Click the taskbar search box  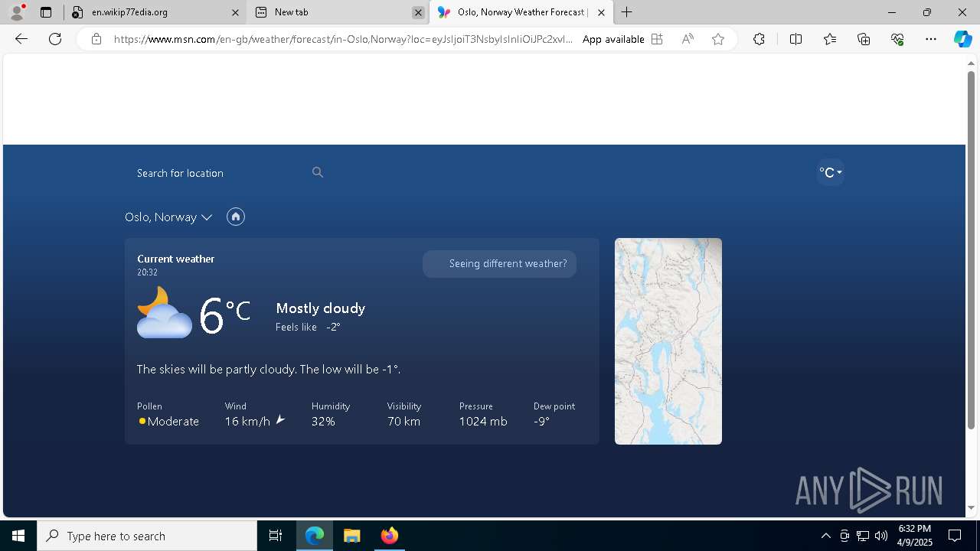147,536
